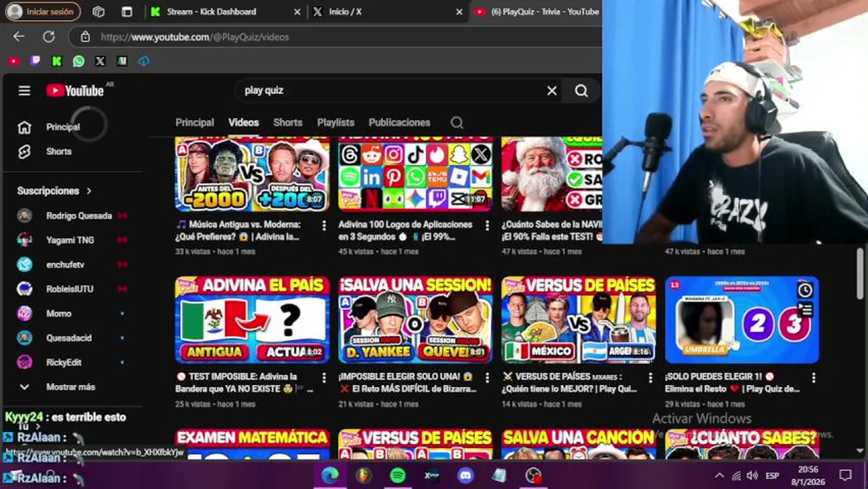Image resolution: width=868 pixels, height=489 pixels.
Task: Open WhatsApp bookmark in the favorites bar
Action: coord(79,61)
